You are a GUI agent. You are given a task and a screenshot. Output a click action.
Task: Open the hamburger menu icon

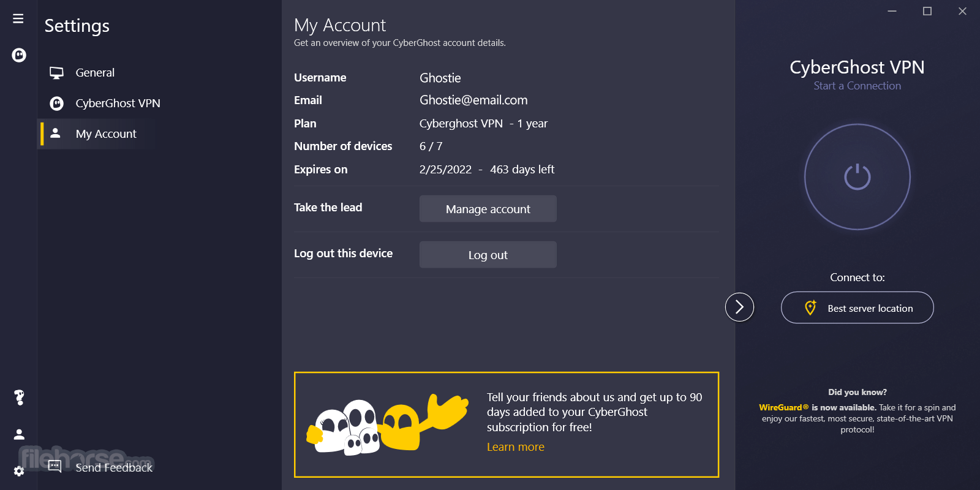pyautogui.click(x=18, y=18)
